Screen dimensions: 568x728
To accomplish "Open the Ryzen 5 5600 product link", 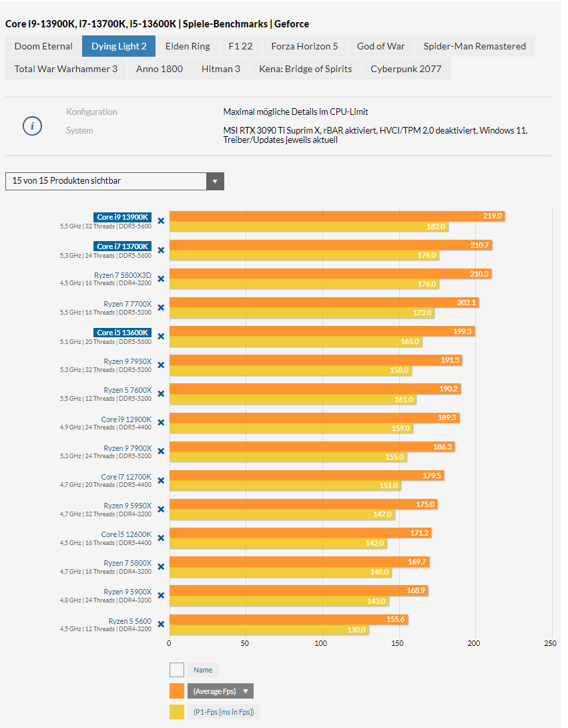I will tap(130, 621).
